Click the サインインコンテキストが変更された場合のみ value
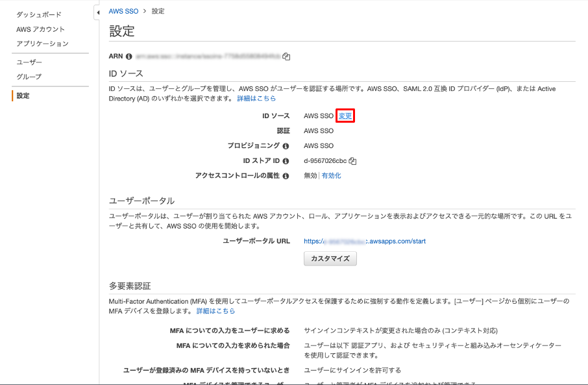 pos(400,330)
